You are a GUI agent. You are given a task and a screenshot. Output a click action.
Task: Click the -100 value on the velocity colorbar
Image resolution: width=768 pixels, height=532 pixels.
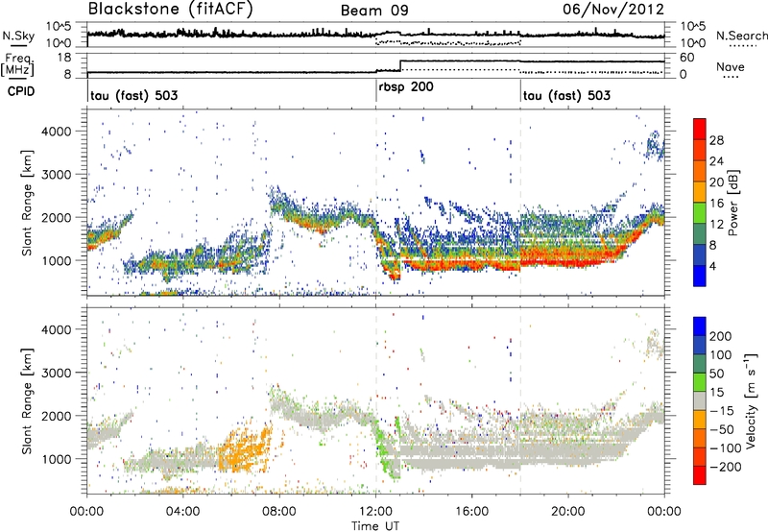tap(726, 447)
